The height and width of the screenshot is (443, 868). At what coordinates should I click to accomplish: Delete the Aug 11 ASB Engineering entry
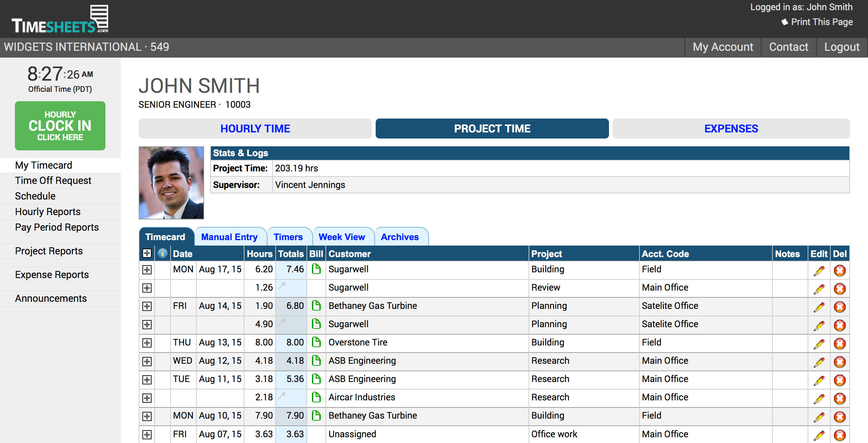click(840, 379)
